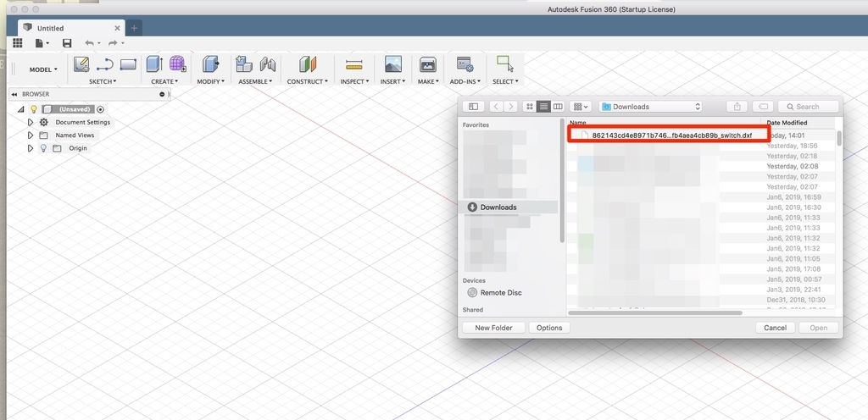Open the Scripts and Add-Ins icon
The width and height of the screenshot is (868, 420).
(465, 64)
